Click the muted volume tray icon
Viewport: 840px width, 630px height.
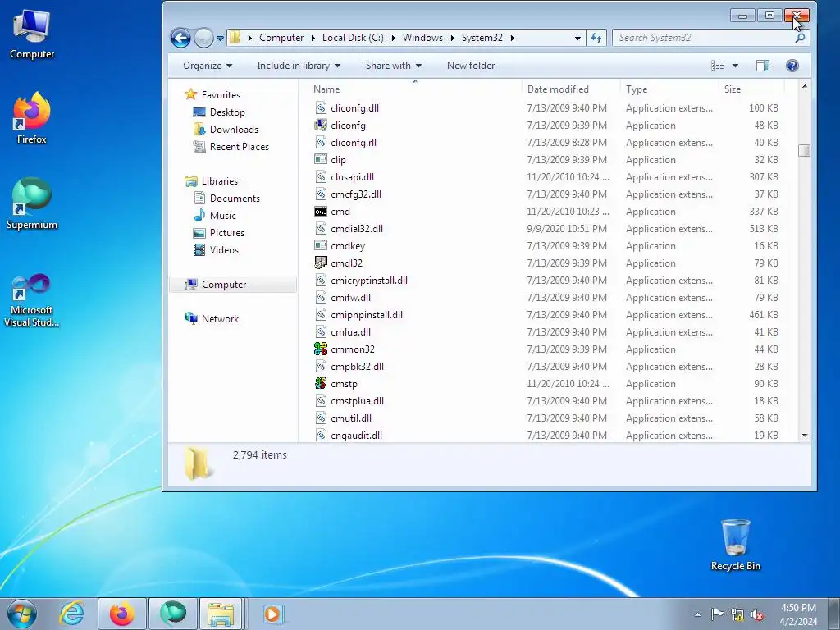[x=757, y=614]
